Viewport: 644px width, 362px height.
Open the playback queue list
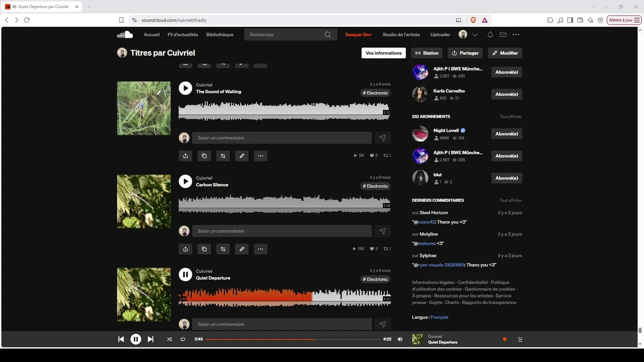(520, 339)
